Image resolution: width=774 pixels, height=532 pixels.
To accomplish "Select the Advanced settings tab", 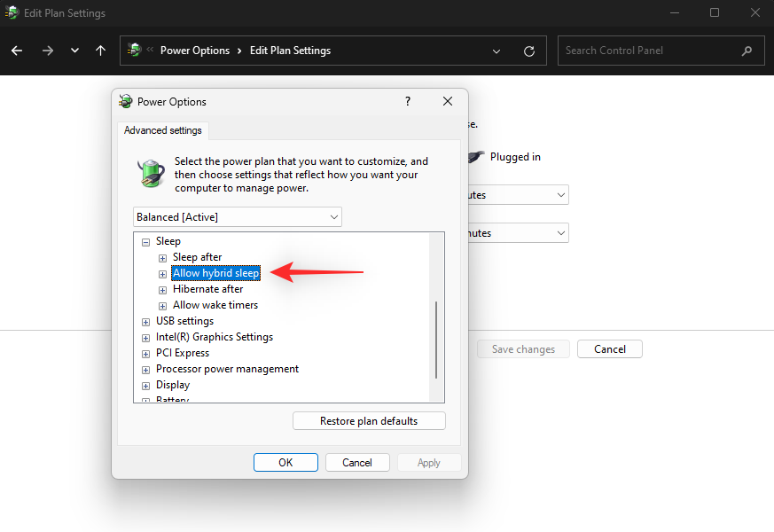I will coord(163,130).
